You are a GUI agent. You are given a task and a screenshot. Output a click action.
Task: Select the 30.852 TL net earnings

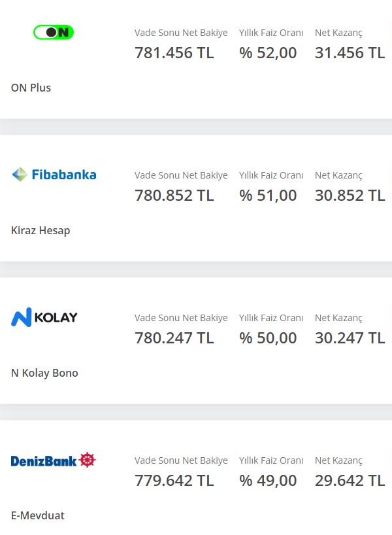(x=350, y=196)
